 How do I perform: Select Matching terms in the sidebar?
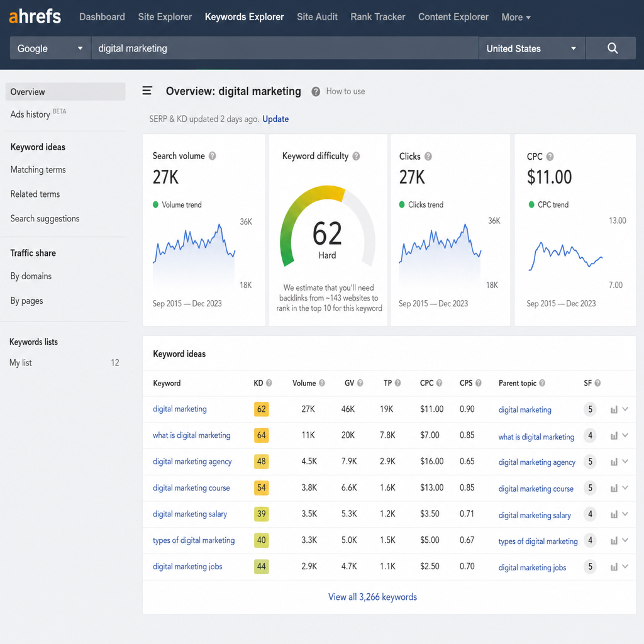pos(38,170)
